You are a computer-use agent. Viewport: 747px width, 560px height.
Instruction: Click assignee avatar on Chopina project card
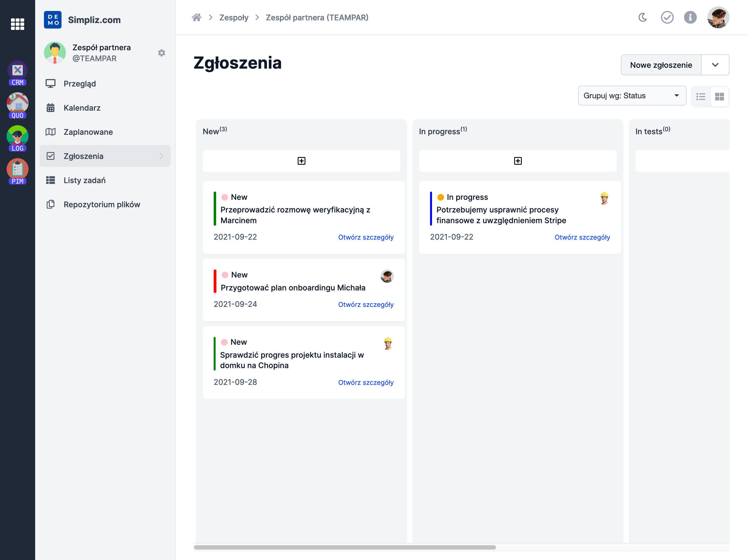point(388,344)
